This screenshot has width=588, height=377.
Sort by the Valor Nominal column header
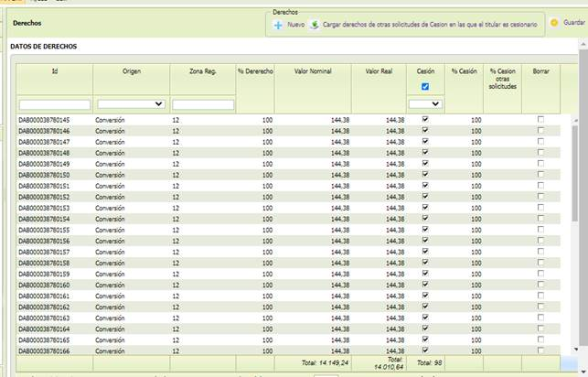313,70
